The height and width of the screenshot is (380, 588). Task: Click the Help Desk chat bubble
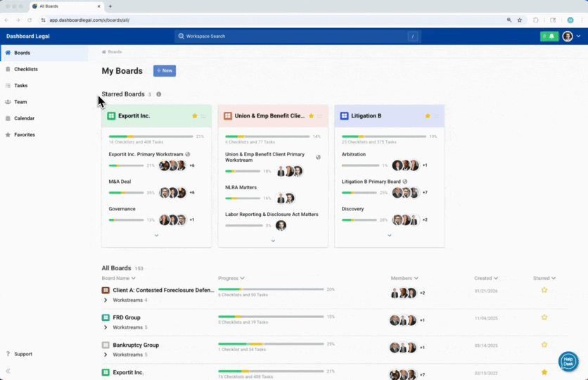pyautogui.click(x=568, y=362)
